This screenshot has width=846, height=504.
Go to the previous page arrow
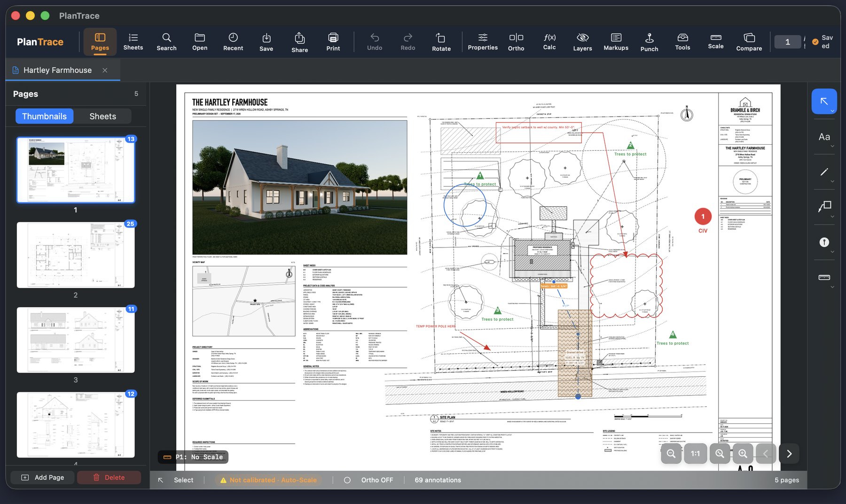[766, 453]
